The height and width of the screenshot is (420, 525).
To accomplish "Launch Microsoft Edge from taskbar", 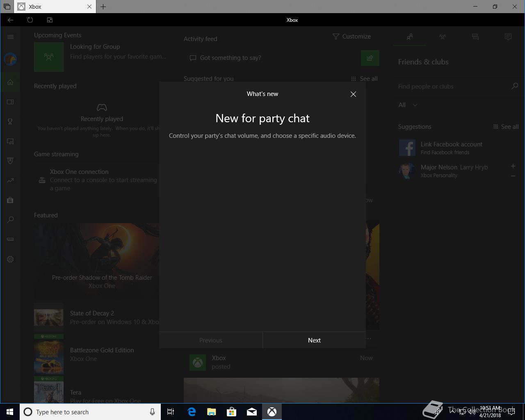I will (x=191, y=412).
